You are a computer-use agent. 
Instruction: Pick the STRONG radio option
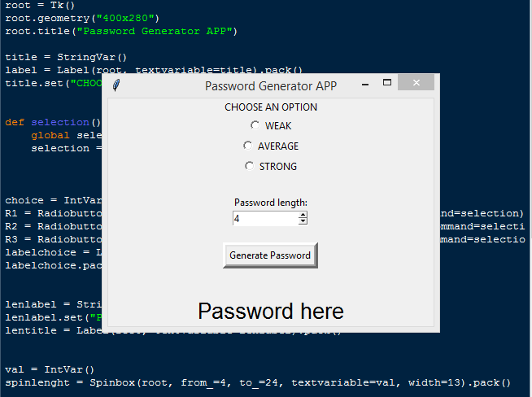pos(250,166)
